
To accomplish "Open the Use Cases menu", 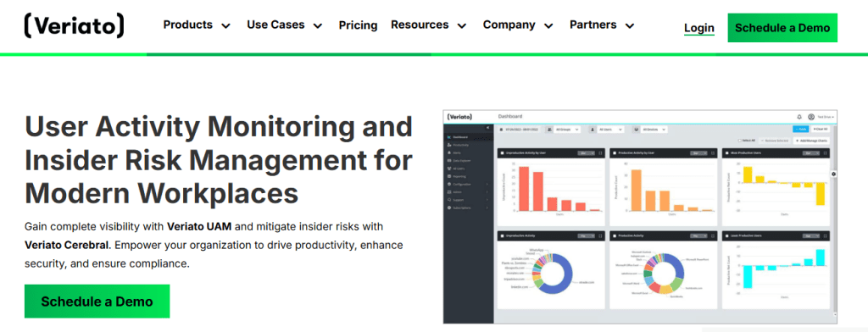I will 285,25.
